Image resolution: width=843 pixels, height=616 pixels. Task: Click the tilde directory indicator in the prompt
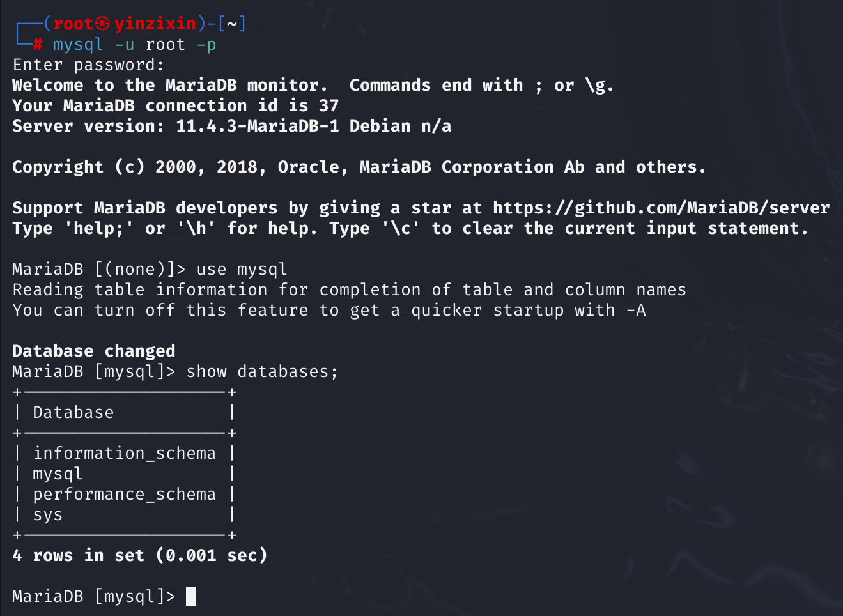point(231,24)
